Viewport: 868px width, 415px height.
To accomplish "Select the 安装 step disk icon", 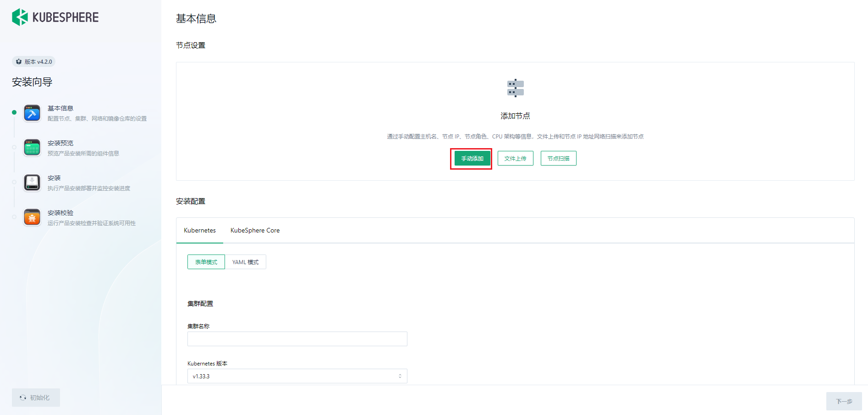I will coord(32,183).
